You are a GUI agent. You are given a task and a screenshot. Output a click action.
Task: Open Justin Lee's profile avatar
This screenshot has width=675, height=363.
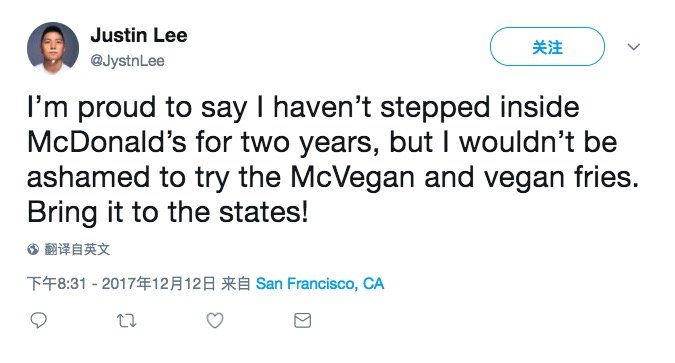(x=53, y=48)
